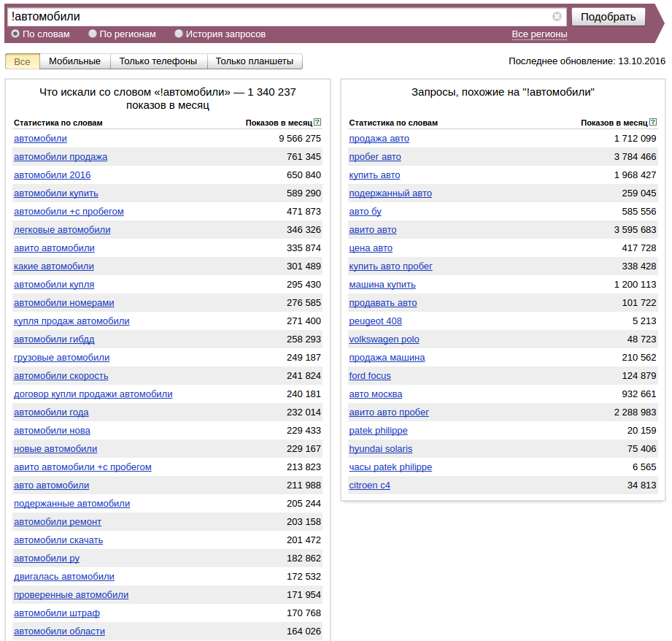Switch to the Только планшеты tab
Viewport: 672px width, 641px height.
pyautogui.click(x=255, y=61)
